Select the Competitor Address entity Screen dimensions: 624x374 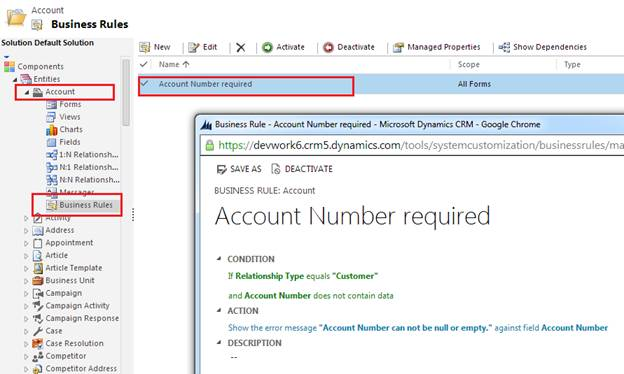tap(81, 369)
